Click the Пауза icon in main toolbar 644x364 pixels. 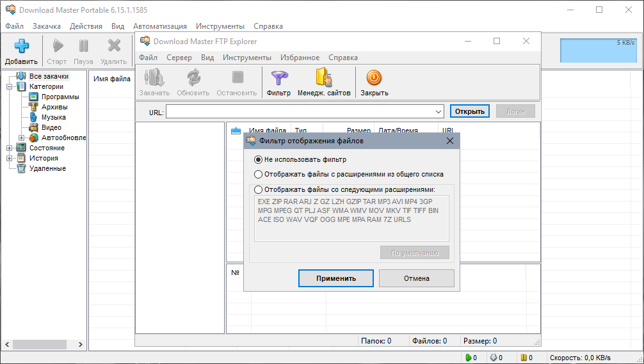pyautogui.click(x=83, y=45)
